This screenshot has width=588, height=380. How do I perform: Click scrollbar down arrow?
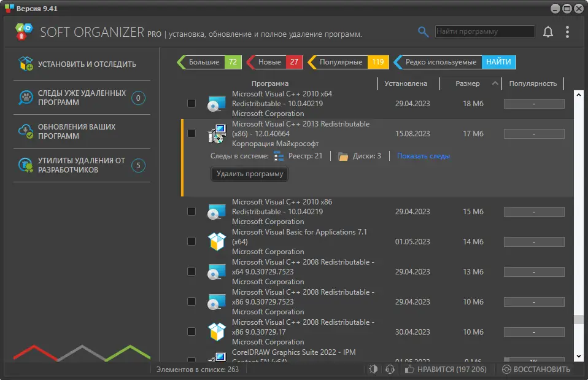point(578,357)
